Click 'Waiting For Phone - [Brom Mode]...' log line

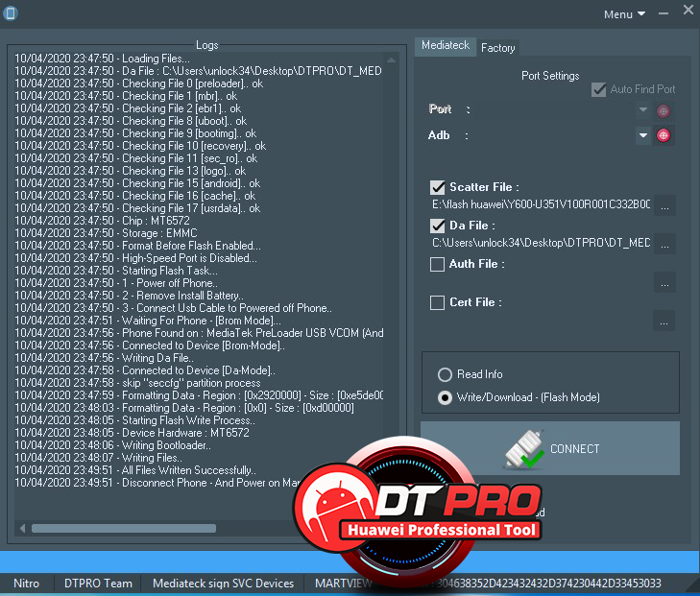coord(148,321)
